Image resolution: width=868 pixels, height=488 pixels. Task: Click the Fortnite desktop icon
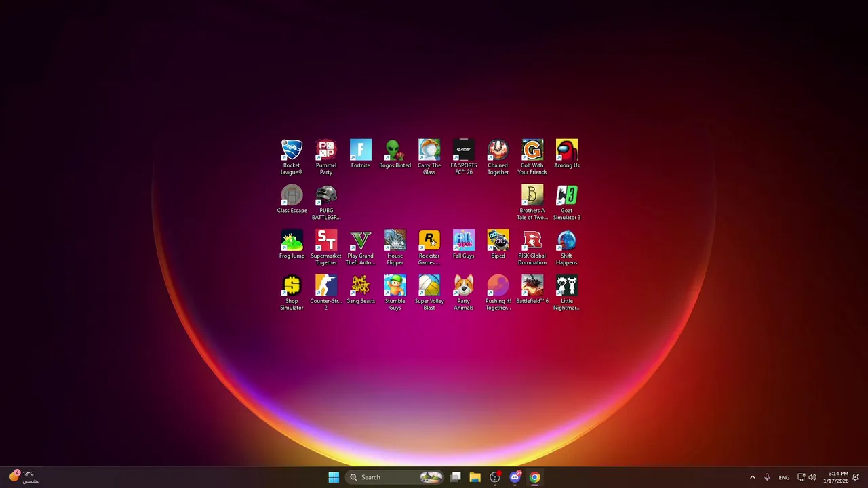361,154
